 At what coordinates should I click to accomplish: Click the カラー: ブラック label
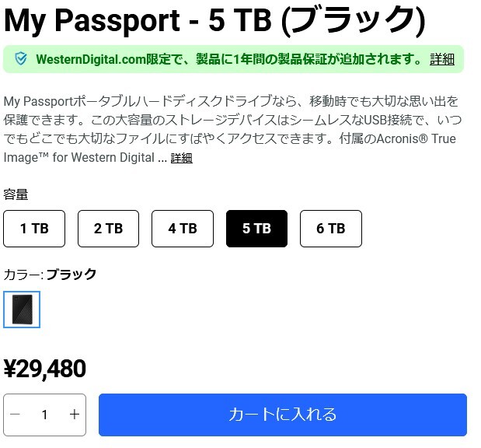[x=51, y=274]
